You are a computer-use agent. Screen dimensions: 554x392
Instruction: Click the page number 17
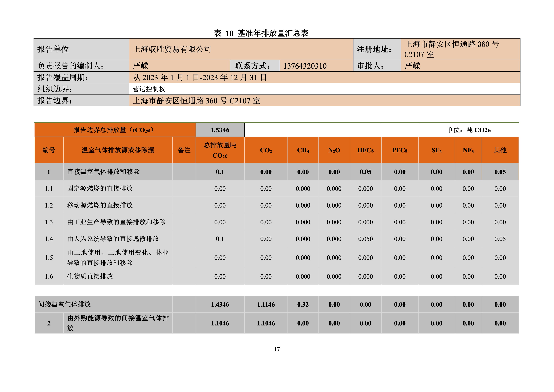pyautogui.click(x=277, y=349)
